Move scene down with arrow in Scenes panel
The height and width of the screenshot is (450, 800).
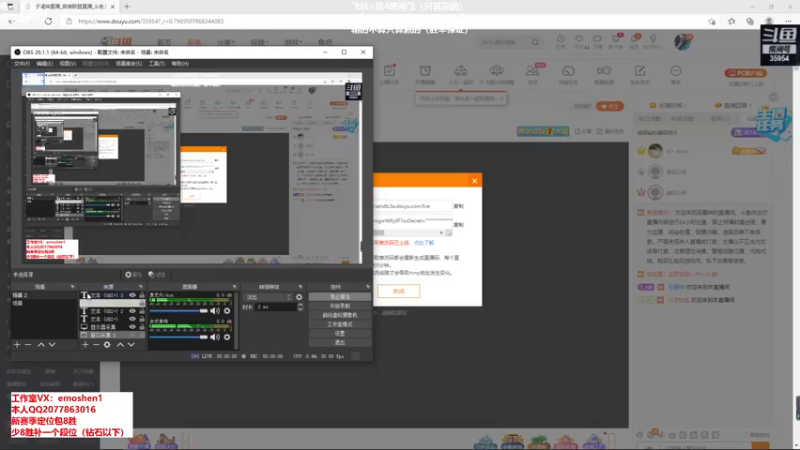pos(52,345)
